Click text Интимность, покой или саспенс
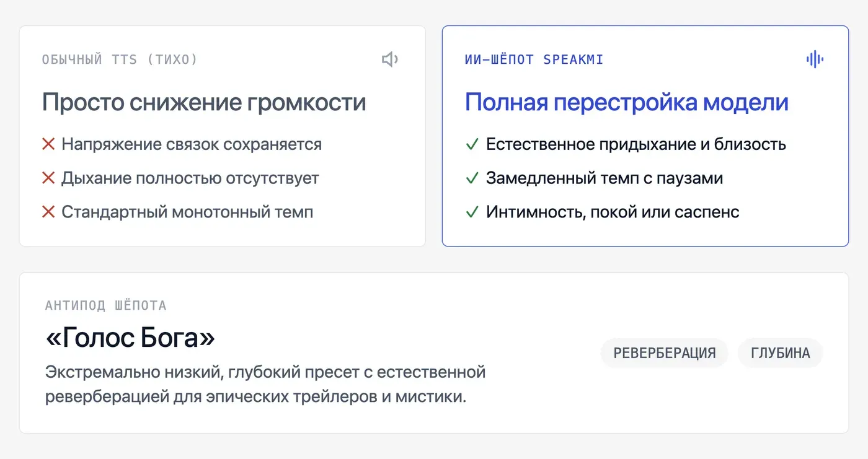This screenshot has height=459, width=868. (613, 212)
